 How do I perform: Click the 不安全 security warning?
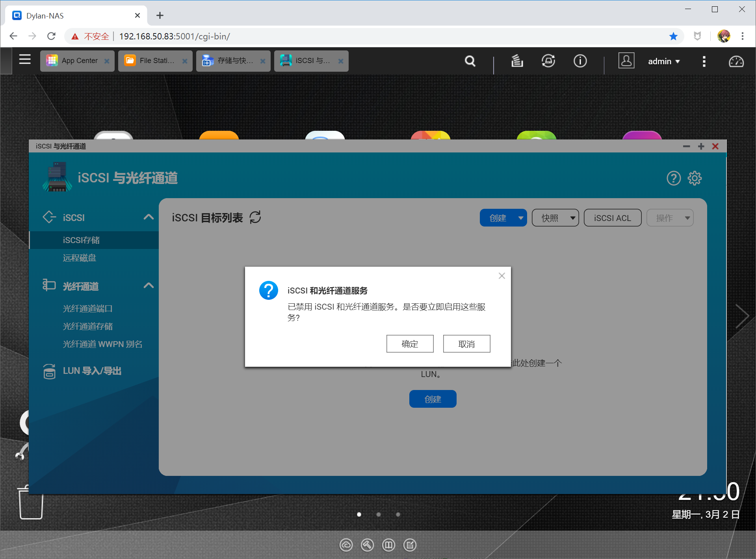[90, 36]
